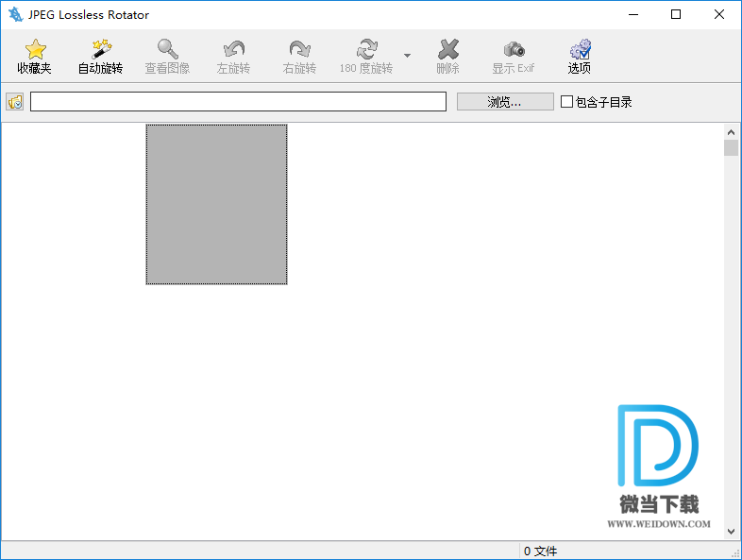Close the JPEG Lossless Rotator window
The image size is (742, 560).
[x=719, y=15]
